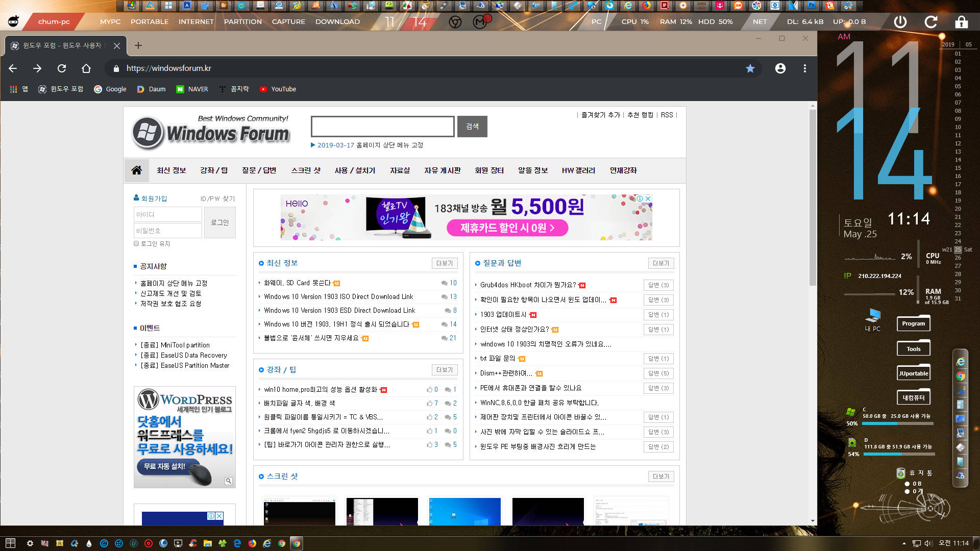Viewport: 980px width, 551px height.
Task: Go forward in Chrome history
Action: pos(37,68)
